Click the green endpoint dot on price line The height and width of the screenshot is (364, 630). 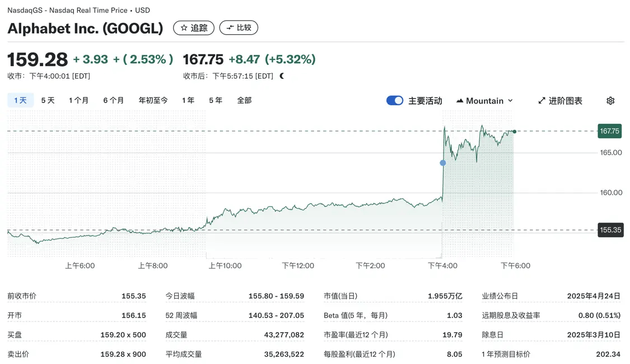tap(514, 132)
